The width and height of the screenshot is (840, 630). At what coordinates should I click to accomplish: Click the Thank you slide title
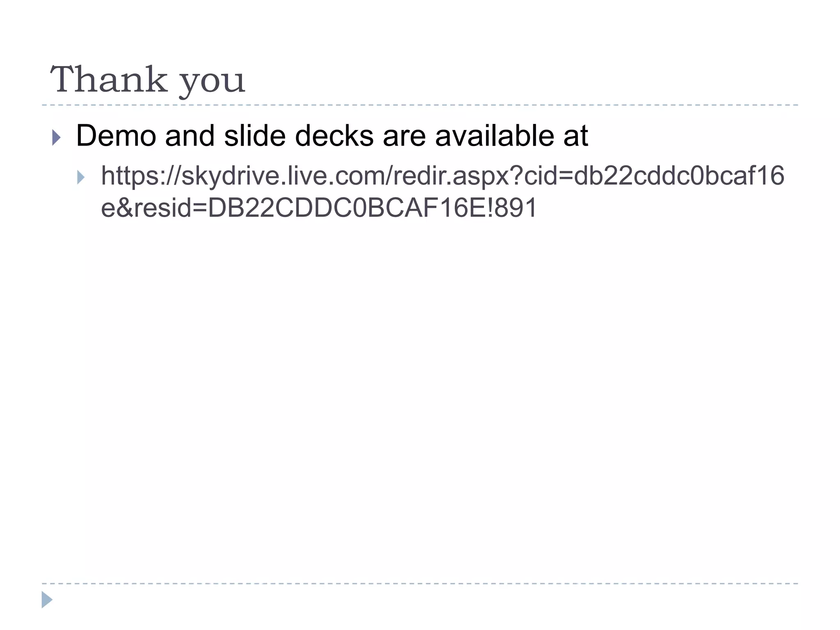point(148,80)
